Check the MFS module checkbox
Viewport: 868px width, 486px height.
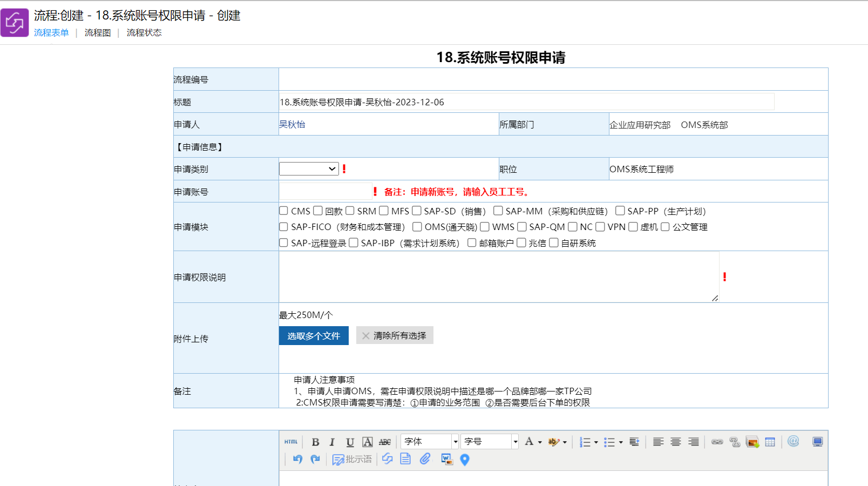coord(384,211)
